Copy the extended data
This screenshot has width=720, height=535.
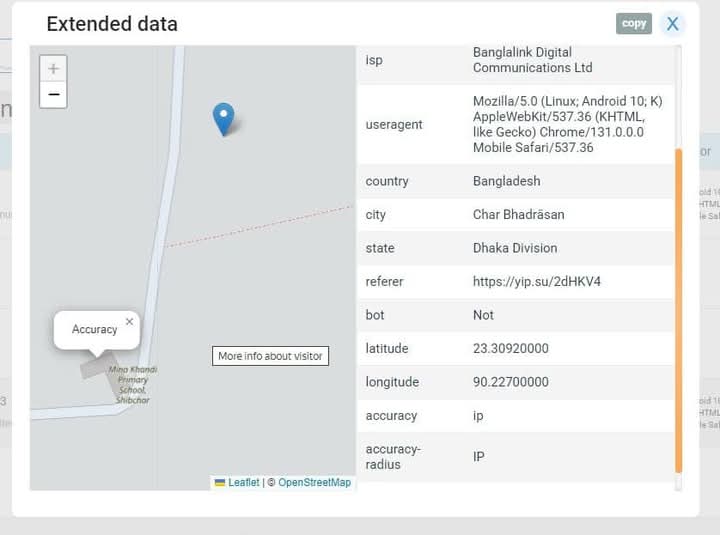tap(634, 23)
